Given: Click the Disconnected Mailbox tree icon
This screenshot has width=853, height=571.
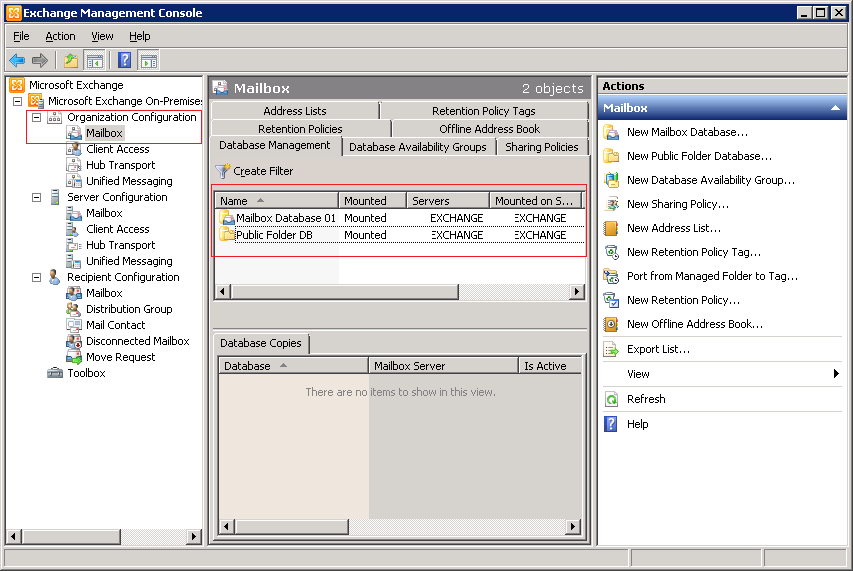Looking at the screenshot, I should [x=74, y=342].
